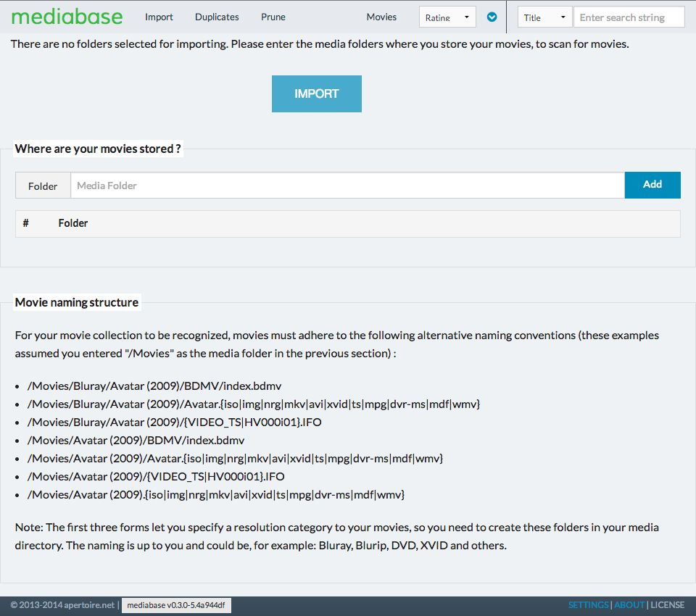The height and width of the screenshot is (616, 696).
Task: Toggle the sort direction chevron icon
Action: coord(492,17)
